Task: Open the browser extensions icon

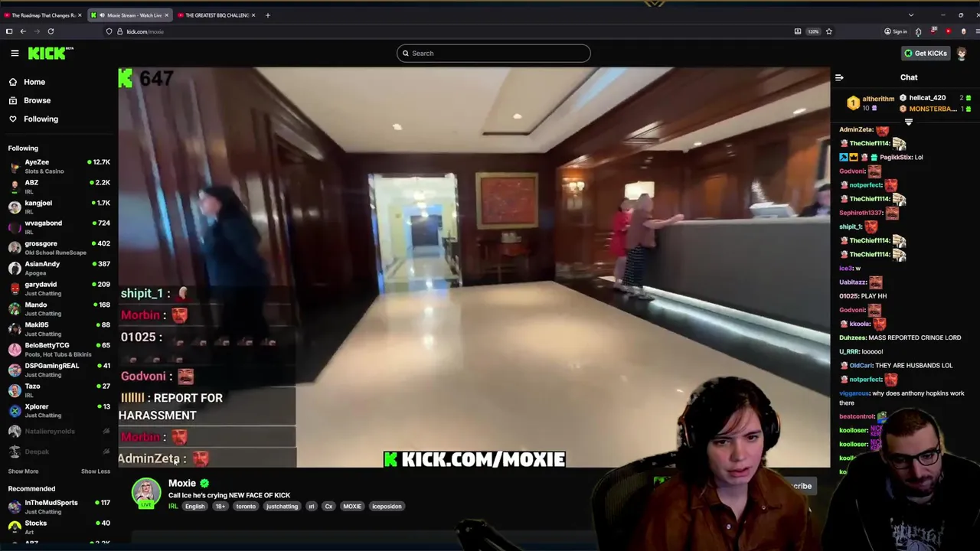Action: coord(918,31)
